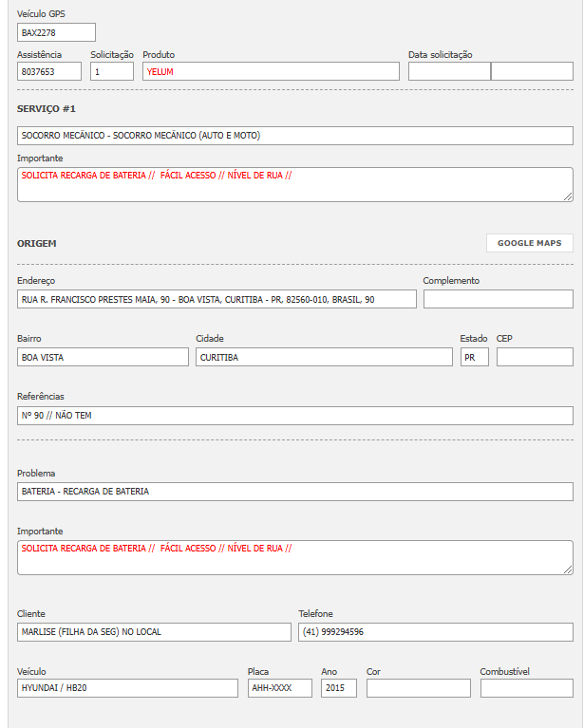Click the GOOGLE MAPS button
Viewport: 584px width, 728px height.
(x=530, y=243)
